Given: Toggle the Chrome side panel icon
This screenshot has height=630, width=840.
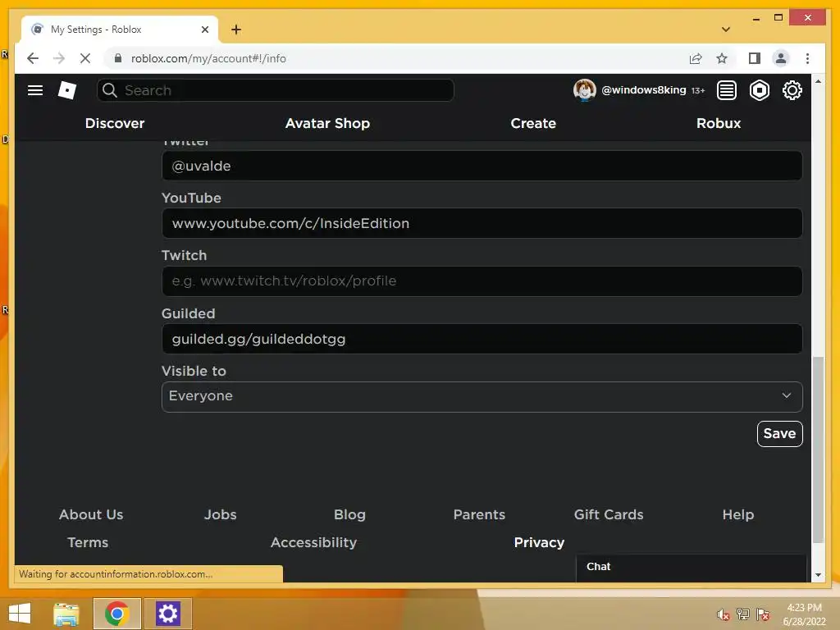Looking at the screenshot, I should pyautogui.click(x=755, y=58).
